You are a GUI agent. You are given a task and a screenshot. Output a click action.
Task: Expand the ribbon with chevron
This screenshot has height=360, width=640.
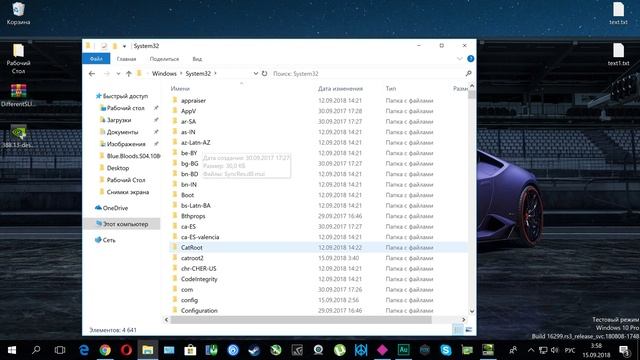tap(460, 59)
